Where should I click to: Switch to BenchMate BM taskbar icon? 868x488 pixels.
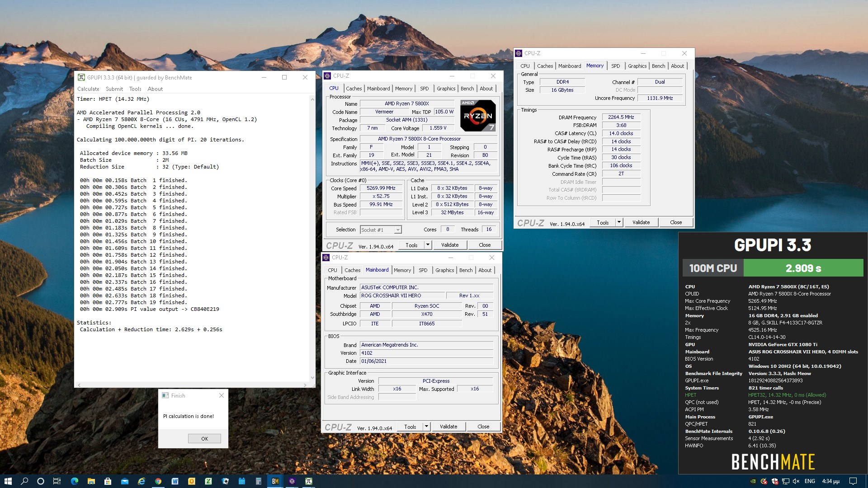pos(275,481)
